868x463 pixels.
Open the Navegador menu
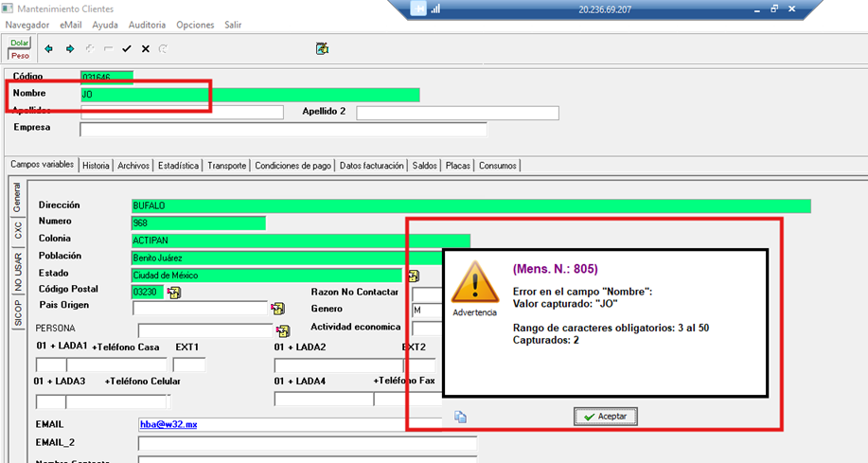click(27, 25)
